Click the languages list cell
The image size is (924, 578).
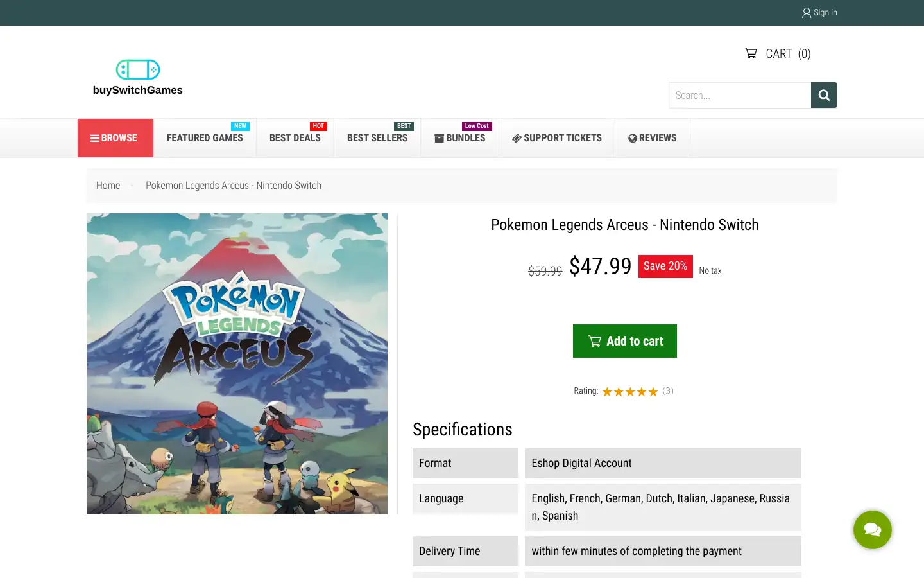(663, 507)
